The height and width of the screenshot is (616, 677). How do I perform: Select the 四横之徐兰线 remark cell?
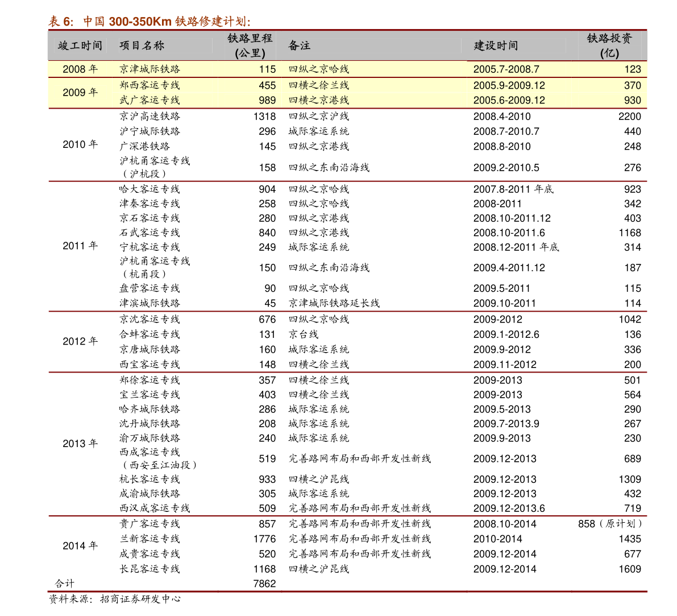(319, 85)
